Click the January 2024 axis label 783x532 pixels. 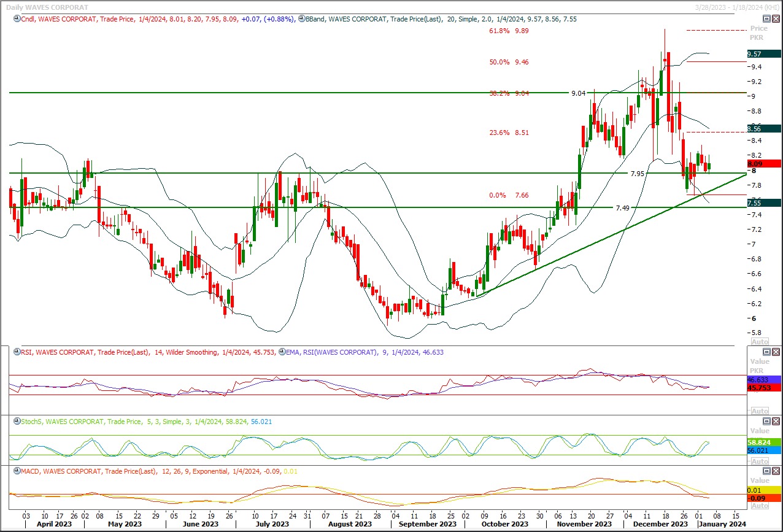(722, 524)
